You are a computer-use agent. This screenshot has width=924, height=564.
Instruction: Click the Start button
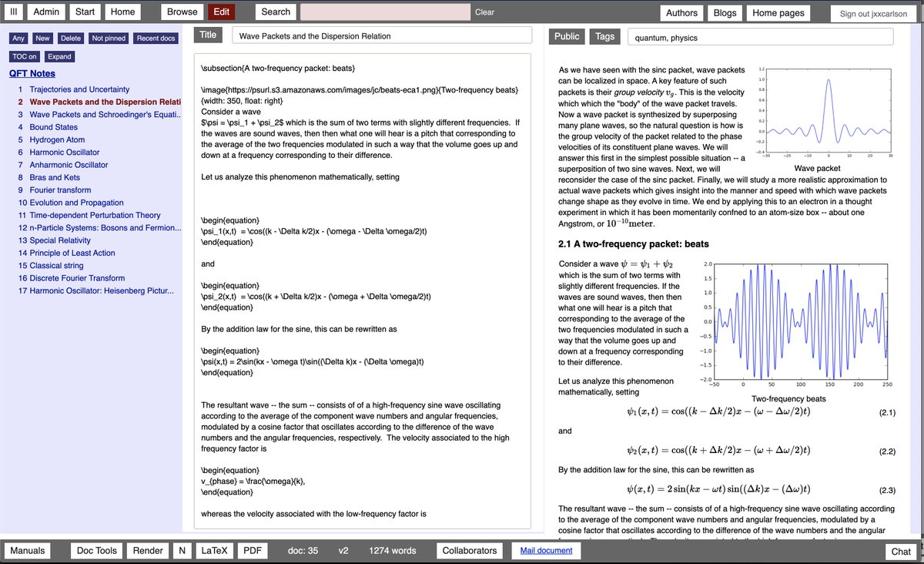tap(85, 12)
